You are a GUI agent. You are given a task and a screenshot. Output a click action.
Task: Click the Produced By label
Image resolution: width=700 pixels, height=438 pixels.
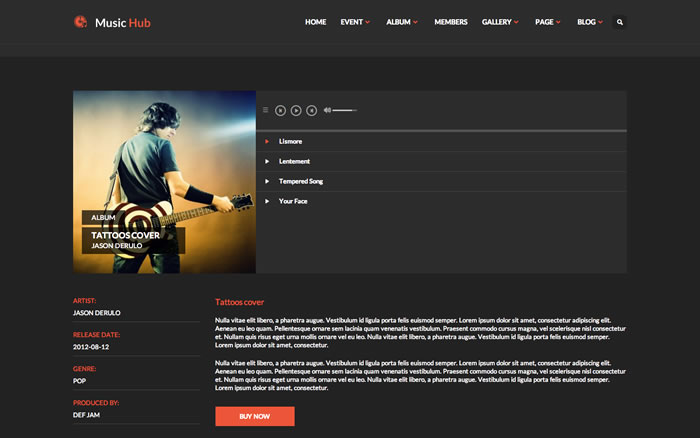pyautogui.click(x=96, y=403)
